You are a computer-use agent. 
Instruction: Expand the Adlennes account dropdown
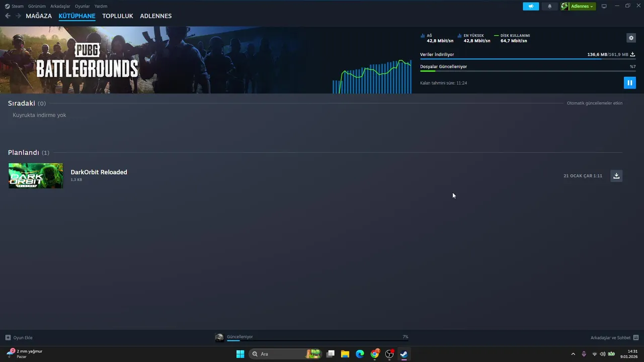(x=582, y=6)
